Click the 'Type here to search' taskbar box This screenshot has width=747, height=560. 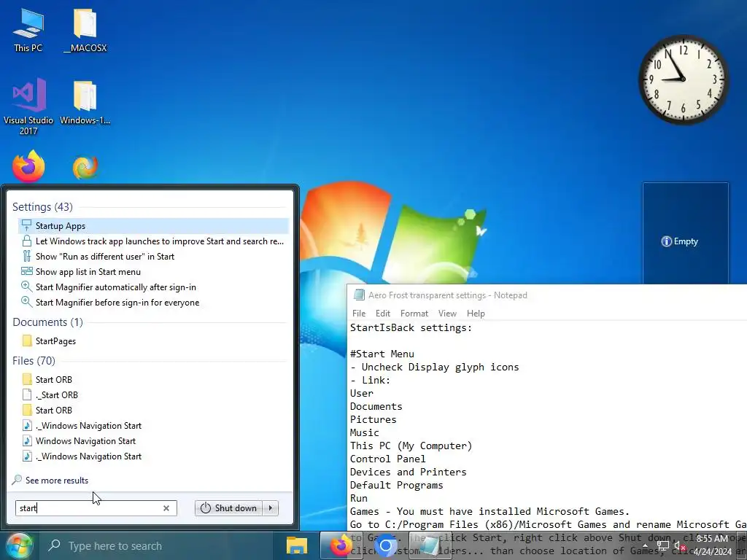coord(155,545)
